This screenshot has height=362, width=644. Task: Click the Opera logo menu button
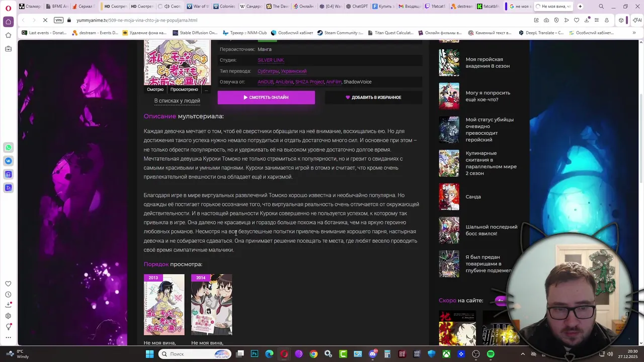(x=8, y=8)
